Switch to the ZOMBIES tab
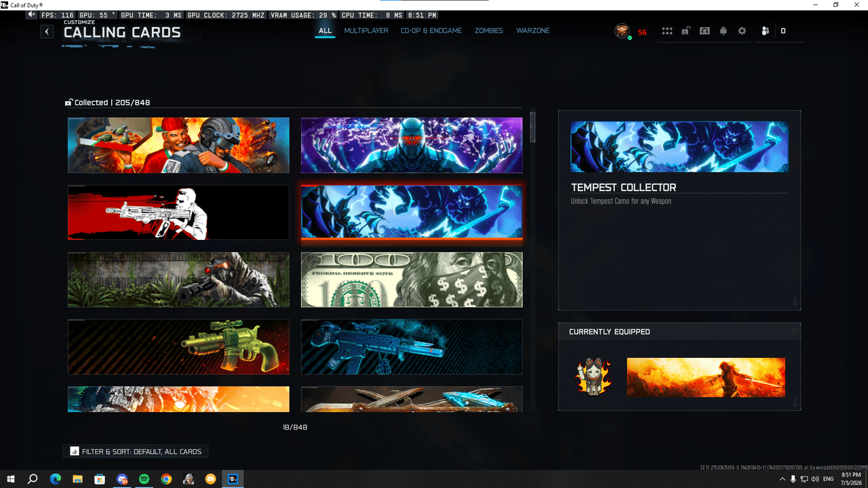This screenshot has width=868, height=488. click(489, 30)
